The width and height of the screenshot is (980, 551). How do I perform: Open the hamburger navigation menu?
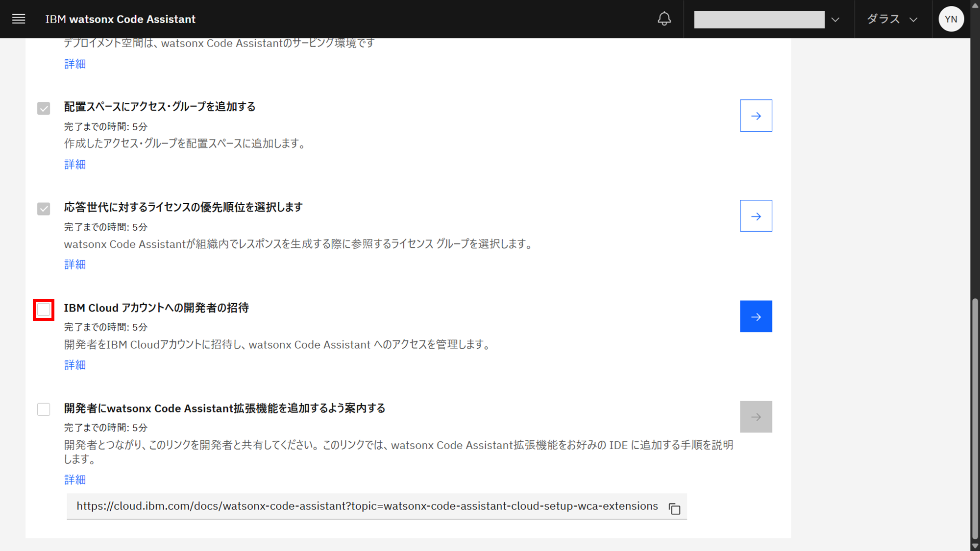tap(19, 19)
